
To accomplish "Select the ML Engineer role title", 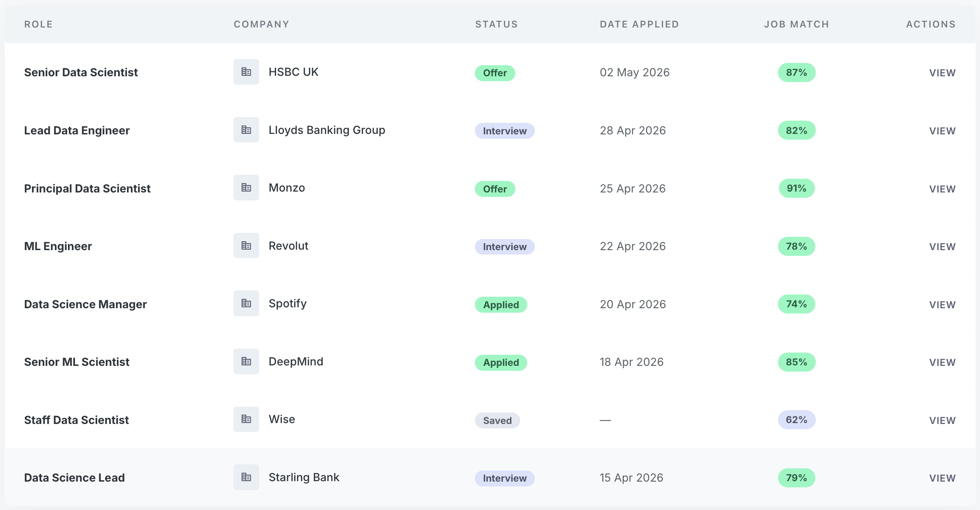I will click(58, 246).
